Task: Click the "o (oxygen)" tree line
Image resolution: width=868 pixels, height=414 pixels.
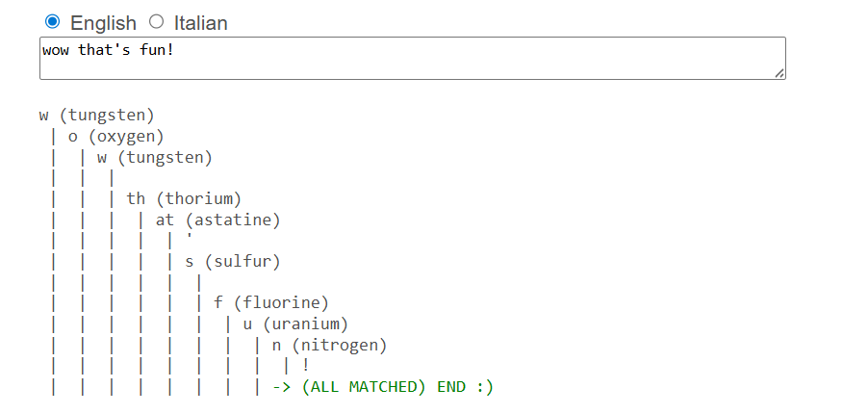Action: pos(115,137)
